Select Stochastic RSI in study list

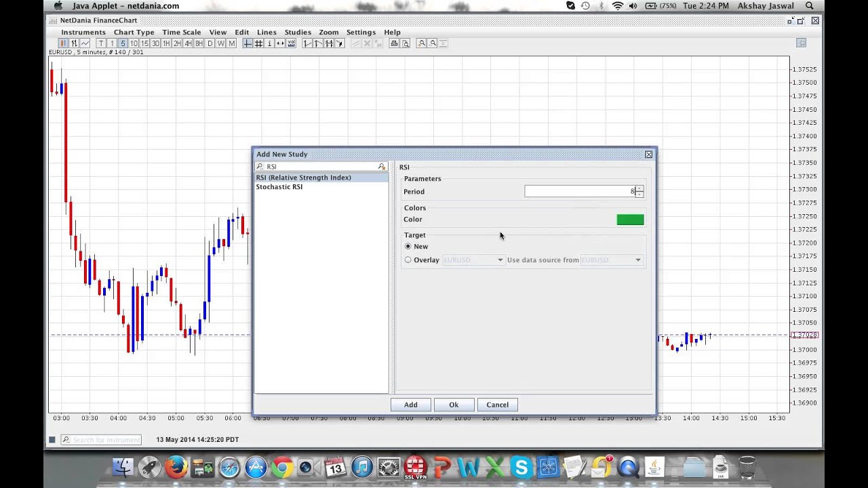[x=321, y=187]
